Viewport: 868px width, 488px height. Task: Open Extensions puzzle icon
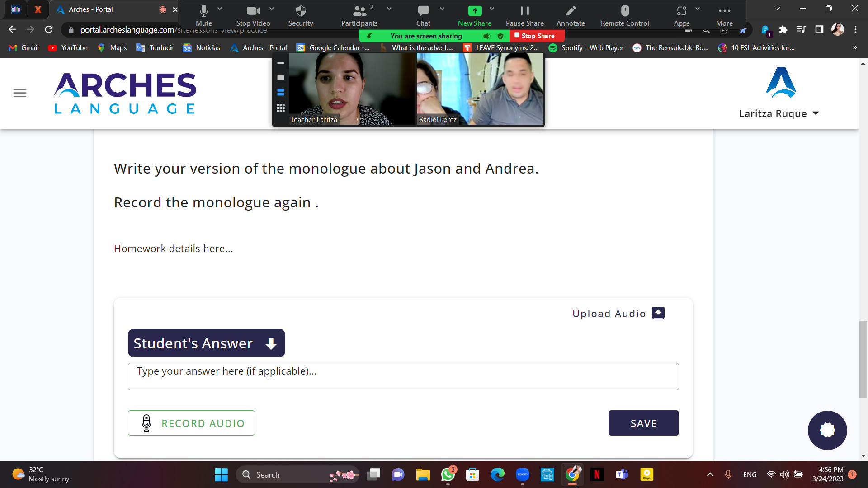[x=783, y=30]
